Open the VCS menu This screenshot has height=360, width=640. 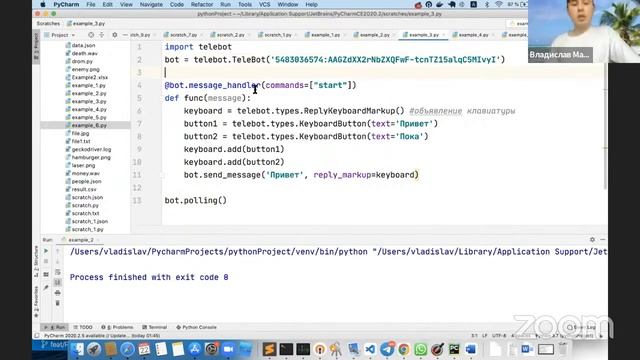(x=264, y=4)
